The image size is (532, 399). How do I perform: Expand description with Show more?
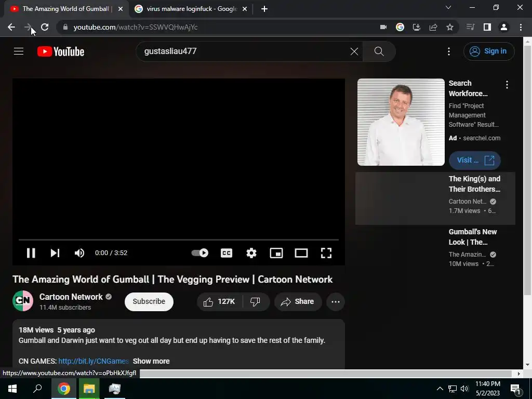[151, 361]
